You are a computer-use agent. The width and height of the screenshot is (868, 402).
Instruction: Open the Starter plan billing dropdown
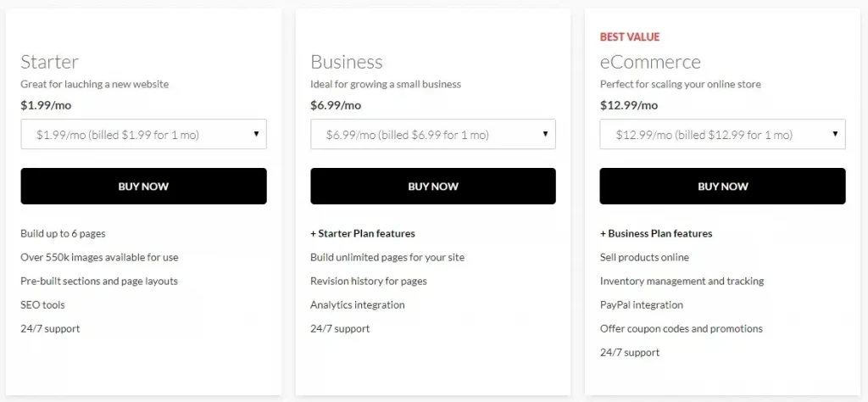pos(143,134)
